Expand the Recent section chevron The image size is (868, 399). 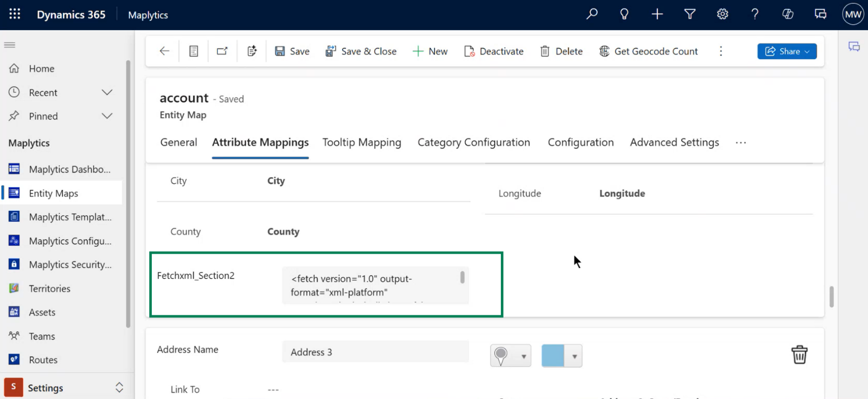[x=107, y=92]
